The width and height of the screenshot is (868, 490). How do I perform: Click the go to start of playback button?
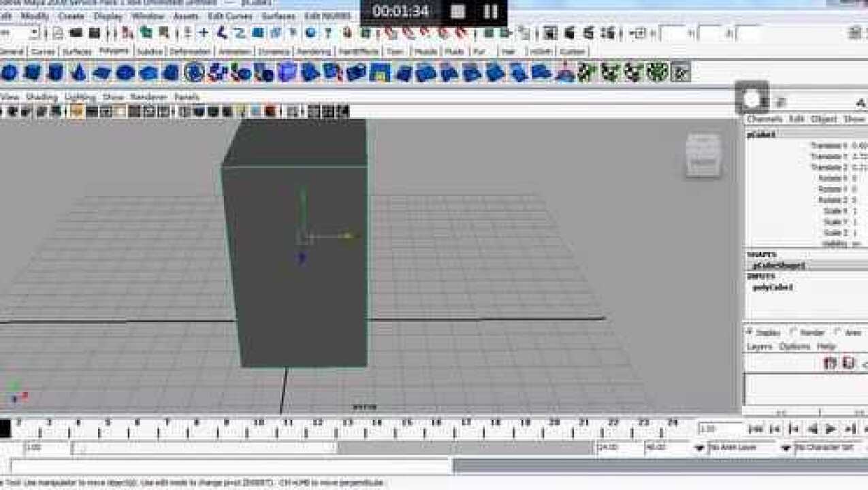coord(756,429)
